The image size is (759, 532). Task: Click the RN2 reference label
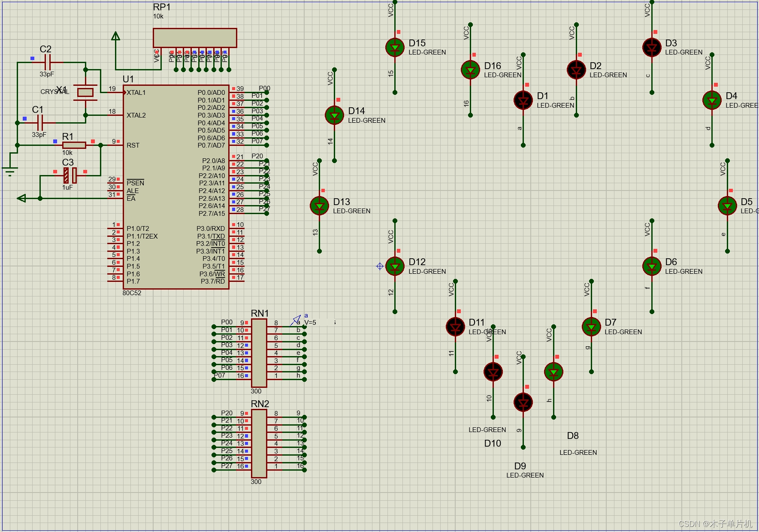point(260,404)
